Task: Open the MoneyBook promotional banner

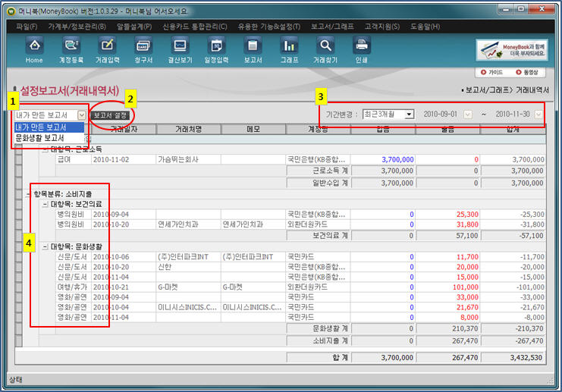Action: pos(512,50)
